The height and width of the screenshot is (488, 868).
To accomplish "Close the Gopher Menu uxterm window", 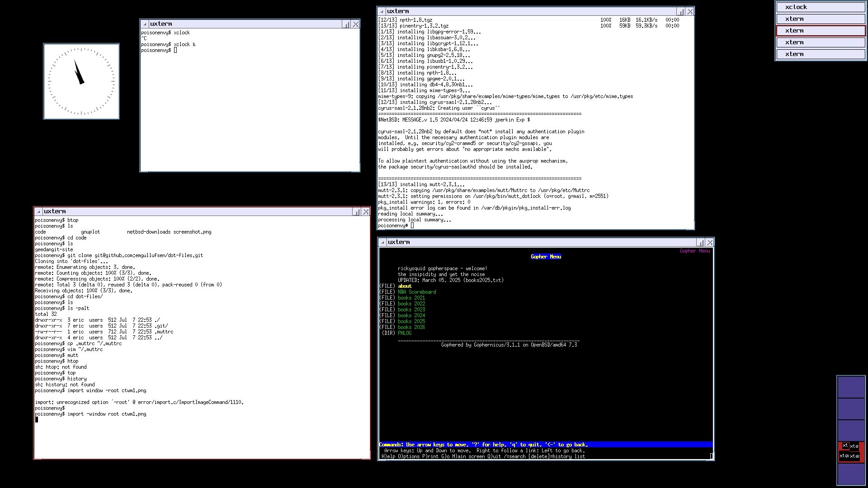I will point(710,243).
